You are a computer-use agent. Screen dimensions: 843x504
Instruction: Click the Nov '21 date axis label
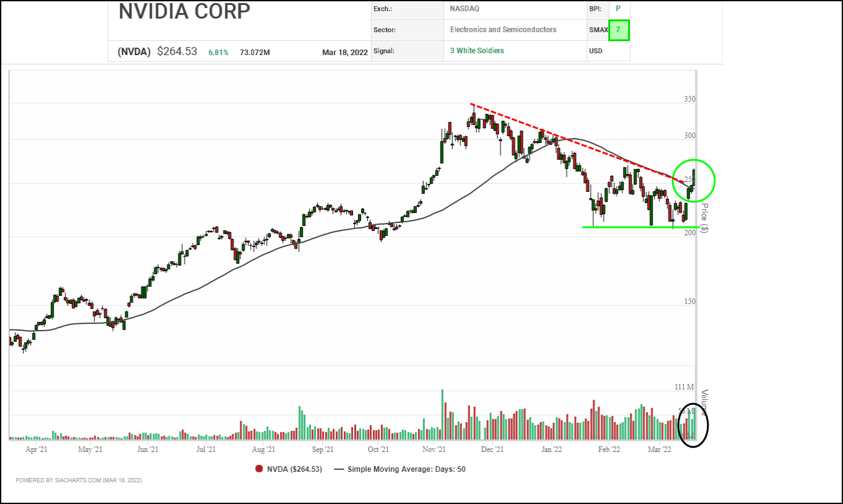coord(434,450)
